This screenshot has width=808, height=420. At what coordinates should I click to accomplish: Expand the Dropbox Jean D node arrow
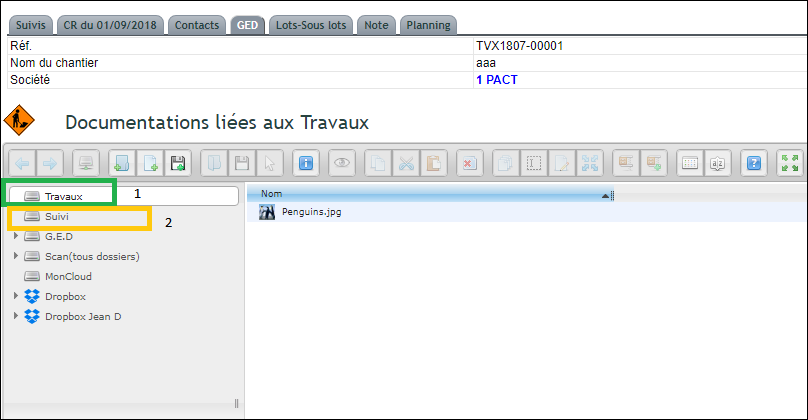(15, 316)
